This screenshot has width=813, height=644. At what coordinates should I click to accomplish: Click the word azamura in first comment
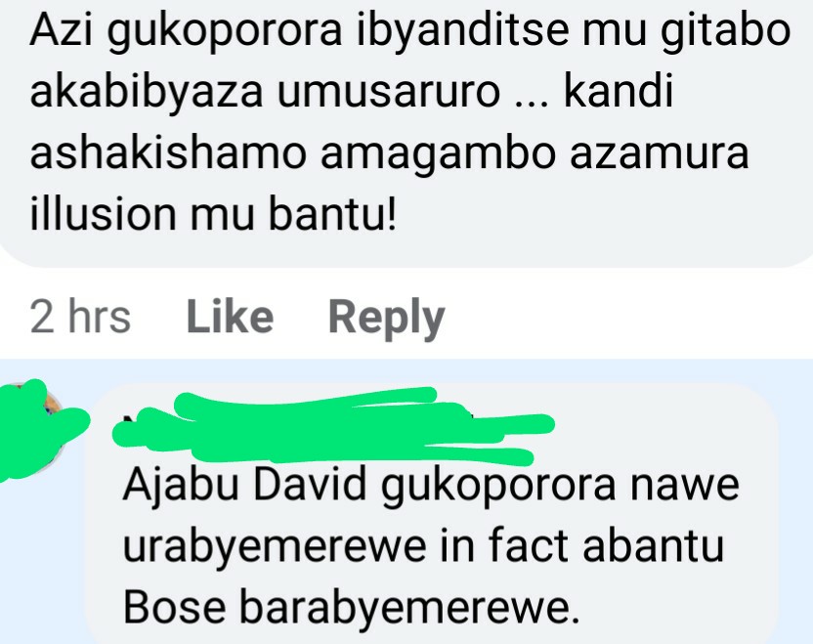[660, 155]
